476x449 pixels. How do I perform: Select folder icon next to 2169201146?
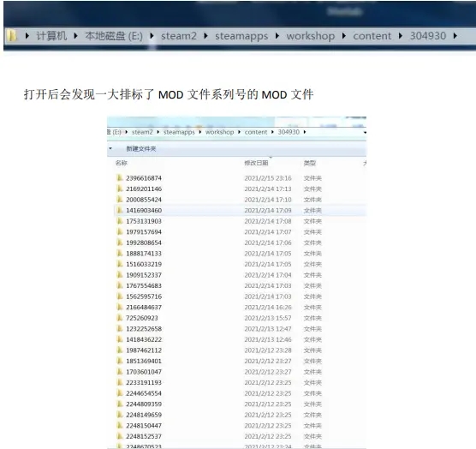(120, 189)
